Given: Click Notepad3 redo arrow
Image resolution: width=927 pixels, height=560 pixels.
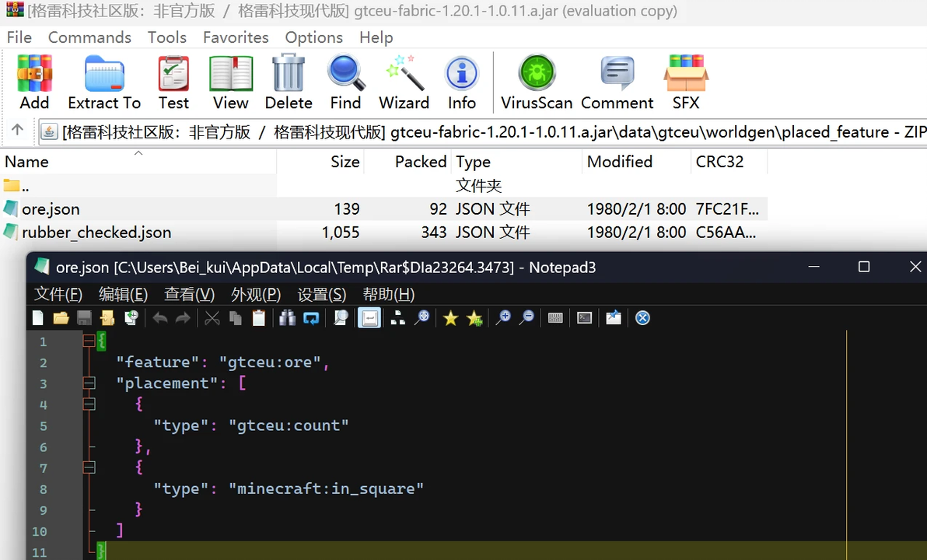Looking at the screenshot, I should pos(184,318).
